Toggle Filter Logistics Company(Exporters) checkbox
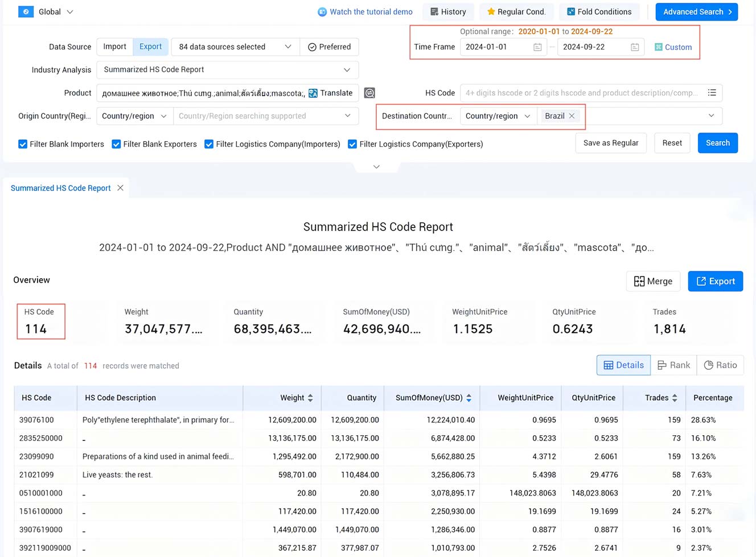This screenshot has height=557, width=756. coord(352,144)
